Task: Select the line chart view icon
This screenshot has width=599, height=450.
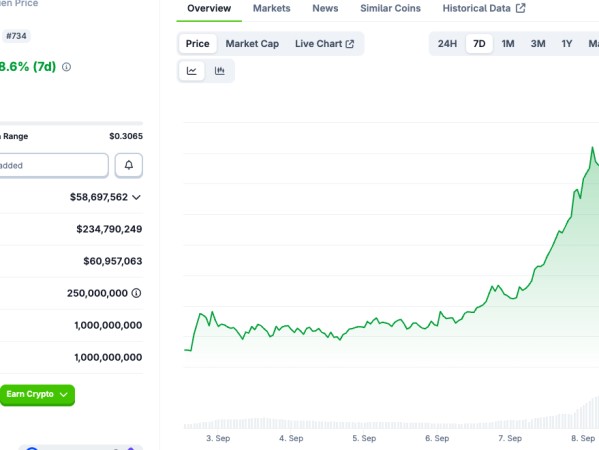Action: tap(191, 71)
